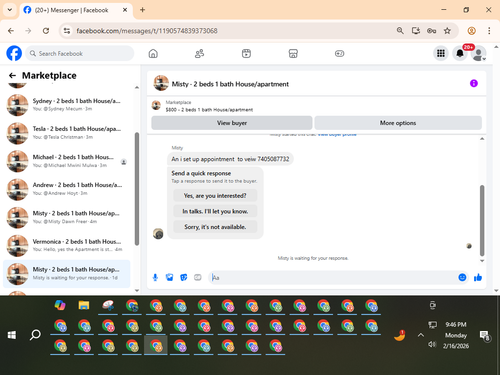Open the View buyer profile link
Screen dimensions: 500x375
point(337,135)
